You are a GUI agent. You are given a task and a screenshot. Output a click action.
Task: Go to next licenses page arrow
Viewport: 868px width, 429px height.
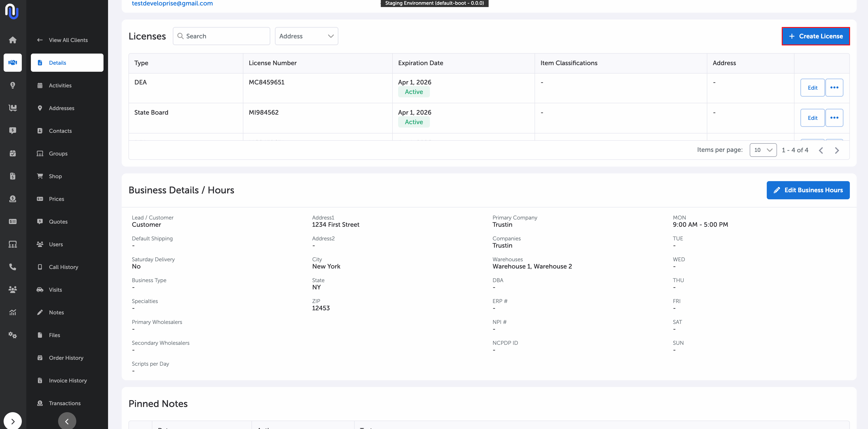tap(837, 150)
